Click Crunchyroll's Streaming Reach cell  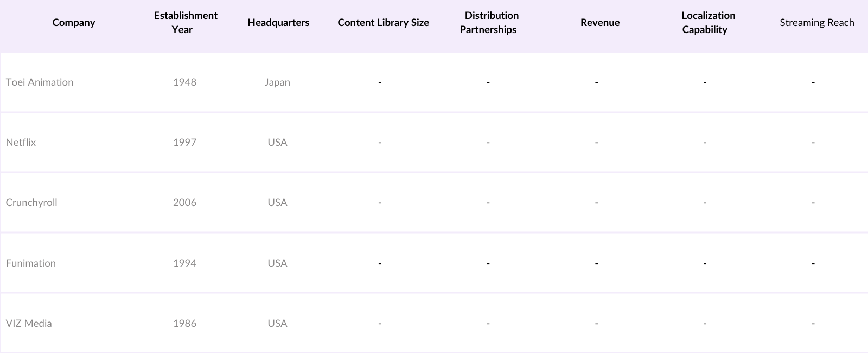tap(813, 203)
